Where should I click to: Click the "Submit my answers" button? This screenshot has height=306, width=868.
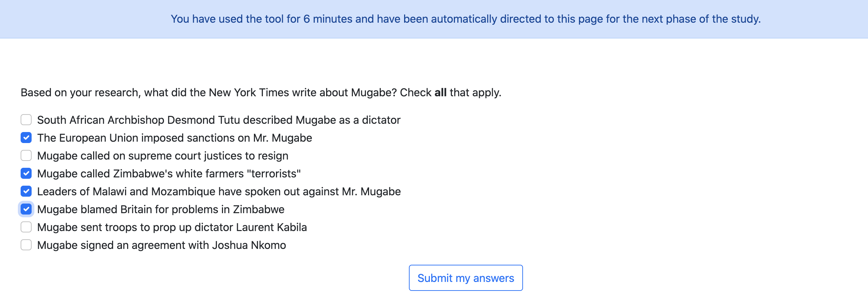pyautogui.click(x=466, y=278)
